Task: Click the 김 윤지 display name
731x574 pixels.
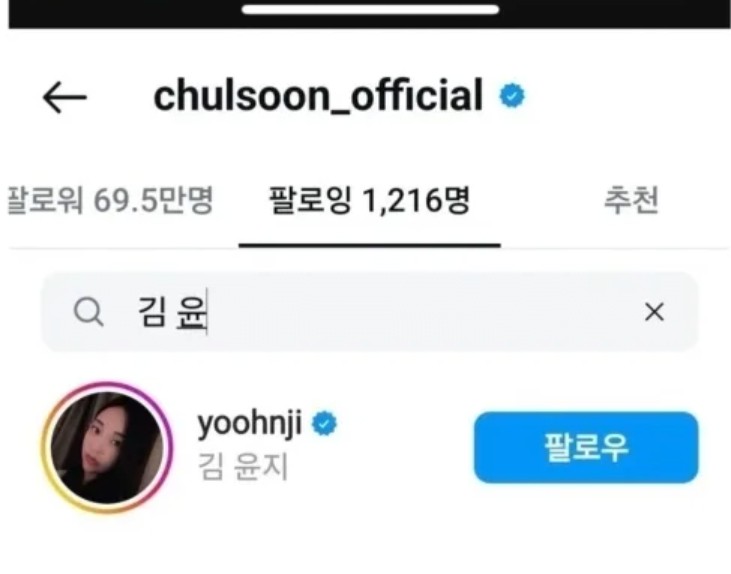Action: coord(243,466)
